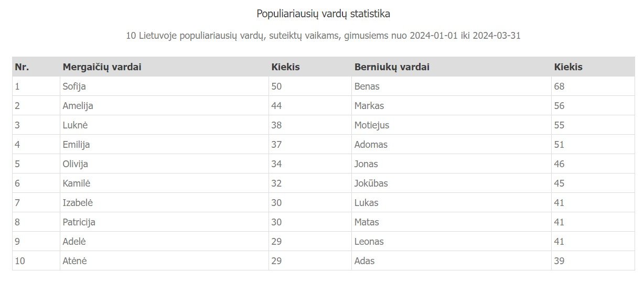Click the count 50 next to Sofija
644x282 pixels.
pos(276,86)
